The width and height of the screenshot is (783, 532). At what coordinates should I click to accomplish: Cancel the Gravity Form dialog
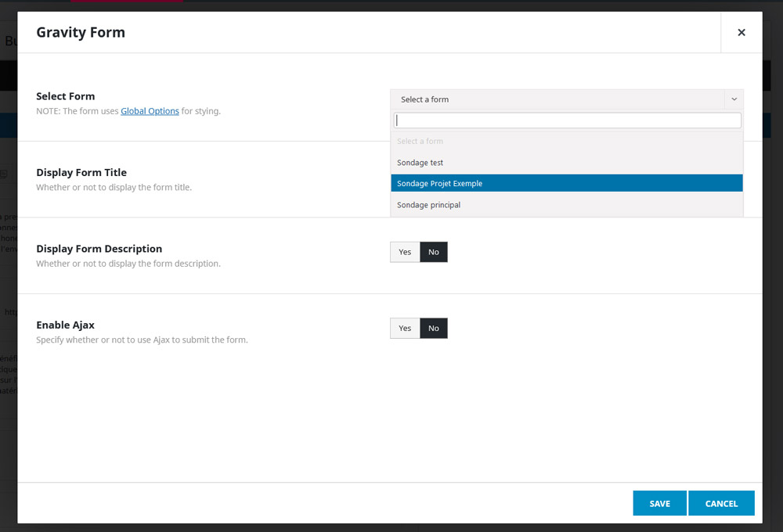[721, 503]
